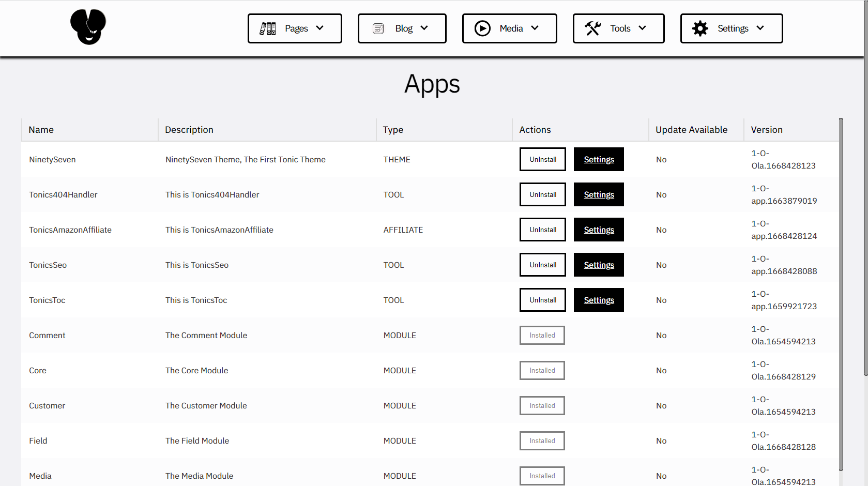Expand the Blog dropdown chevron

click(424, 28)
